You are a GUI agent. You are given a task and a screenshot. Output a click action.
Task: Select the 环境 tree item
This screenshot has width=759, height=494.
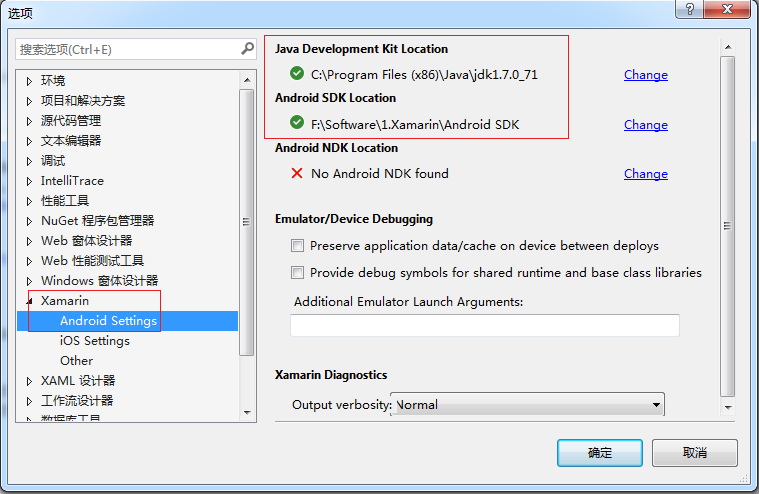[x=53, y=81]
